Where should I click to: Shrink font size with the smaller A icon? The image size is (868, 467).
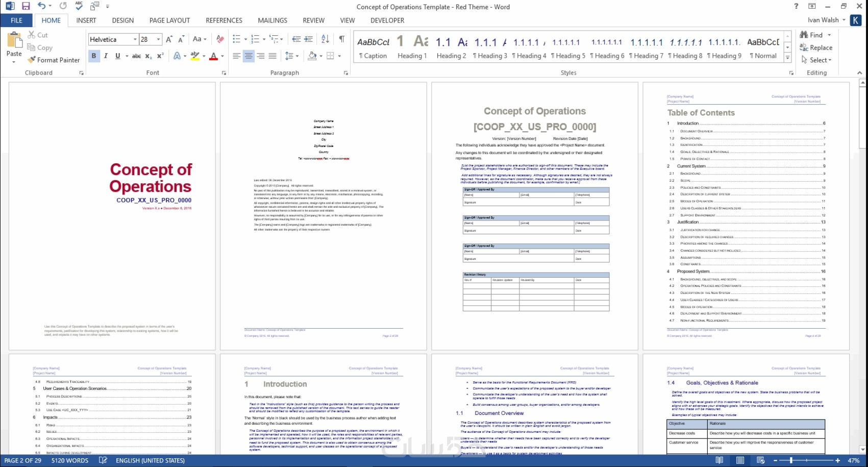click(181, 39)
